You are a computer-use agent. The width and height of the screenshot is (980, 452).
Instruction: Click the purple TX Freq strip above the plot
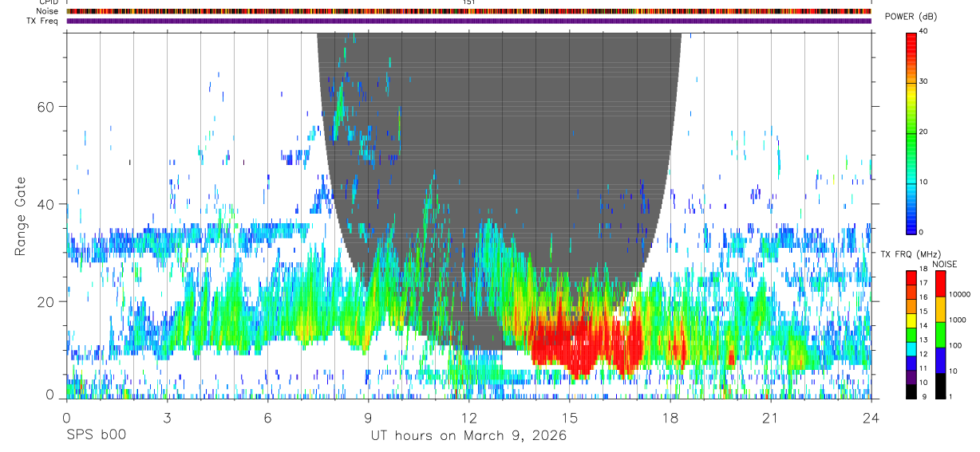point(469,21)
